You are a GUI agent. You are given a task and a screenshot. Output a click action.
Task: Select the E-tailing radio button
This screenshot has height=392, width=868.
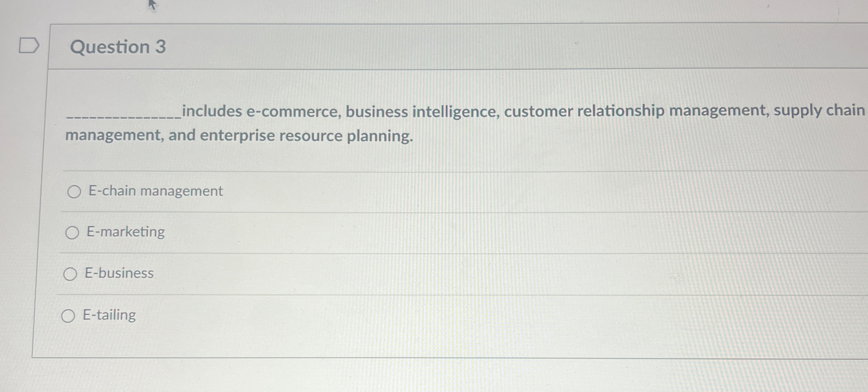coord(69,315)
